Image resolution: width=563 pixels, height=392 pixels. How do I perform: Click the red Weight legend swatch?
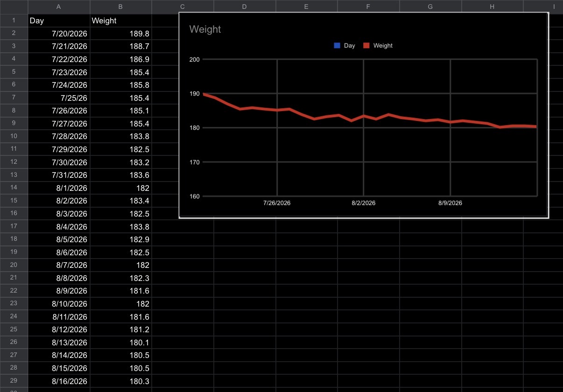[366, 45]
